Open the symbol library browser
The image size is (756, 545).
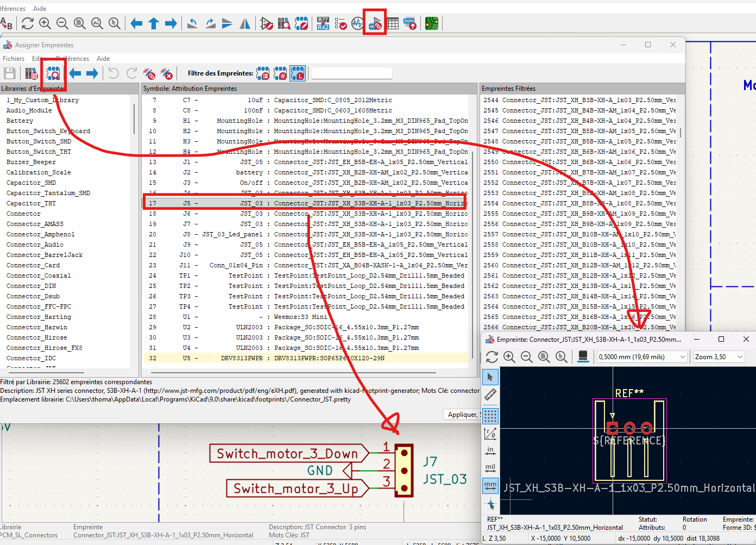pyautogui.click(x=284, y=23)
